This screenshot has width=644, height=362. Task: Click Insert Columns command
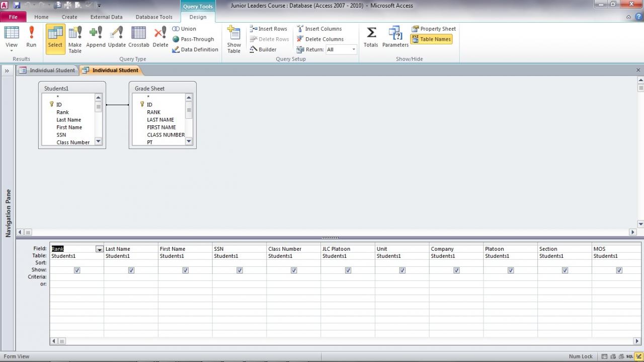319,29
